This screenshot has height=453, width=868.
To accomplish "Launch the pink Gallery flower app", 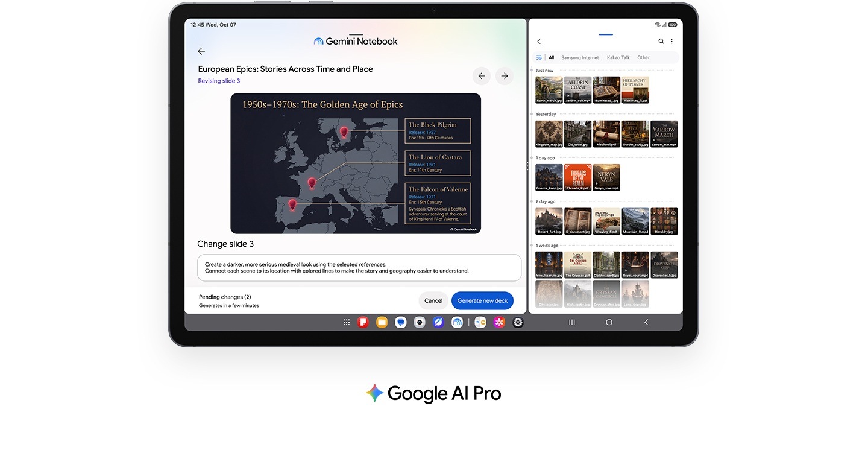I will pyautogui.click(x=499, y=323).
